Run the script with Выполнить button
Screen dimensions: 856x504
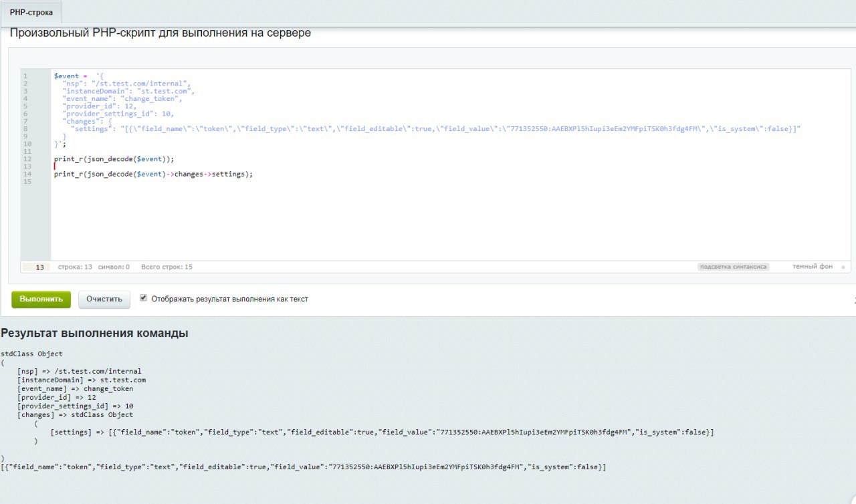41,299
